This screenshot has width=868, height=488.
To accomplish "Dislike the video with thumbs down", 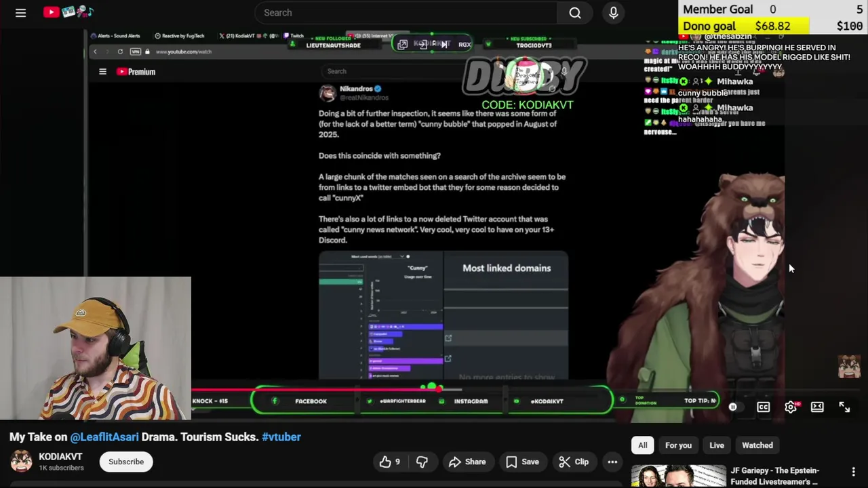I will (x=422, y=462).
